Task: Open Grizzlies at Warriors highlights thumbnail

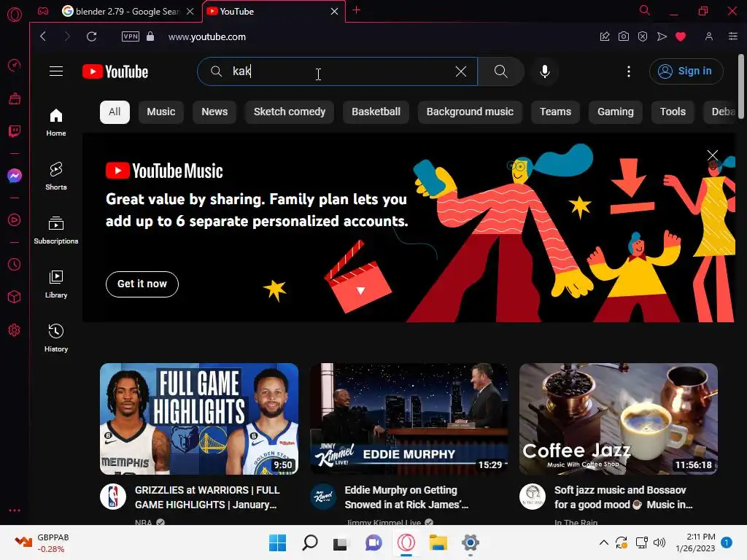Action: pos(199,419)
